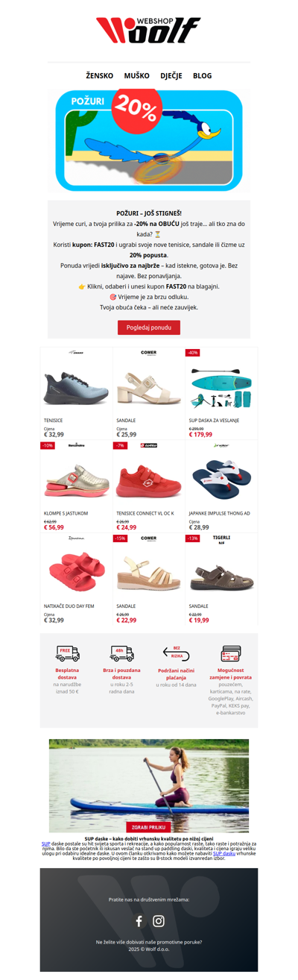Viewport: 298px width, 980px height.
Task: Click the first SUP link in article
Action: 45,844
